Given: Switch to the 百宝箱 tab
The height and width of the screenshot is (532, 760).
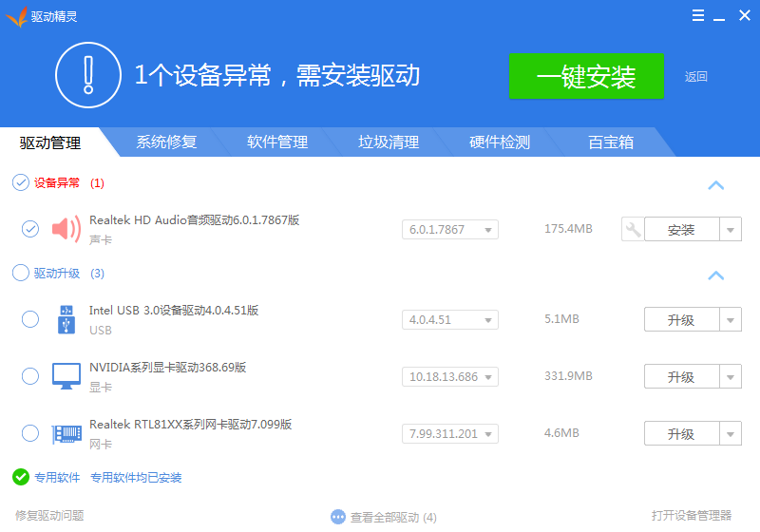Looking at the screenshot, I should [x=611, y=142].
